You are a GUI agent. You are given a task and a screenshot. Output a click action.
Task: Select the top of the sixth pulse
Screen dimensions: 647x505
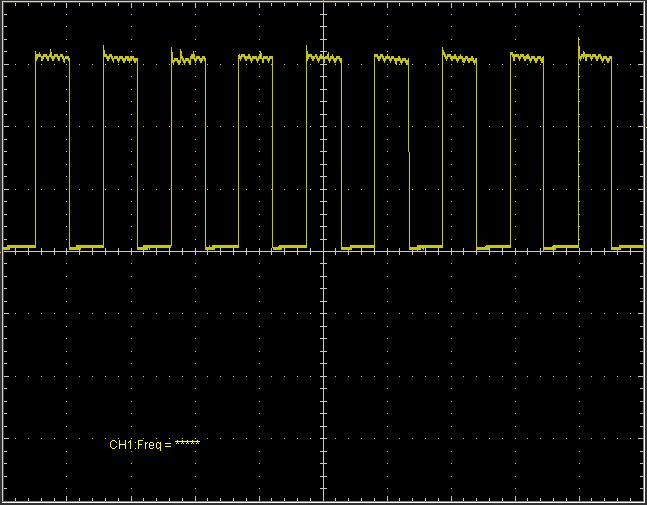pos(391,59)
